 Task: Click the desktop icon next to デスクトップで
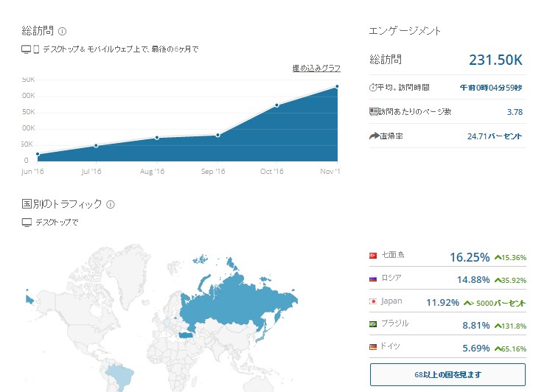point(27,222)
